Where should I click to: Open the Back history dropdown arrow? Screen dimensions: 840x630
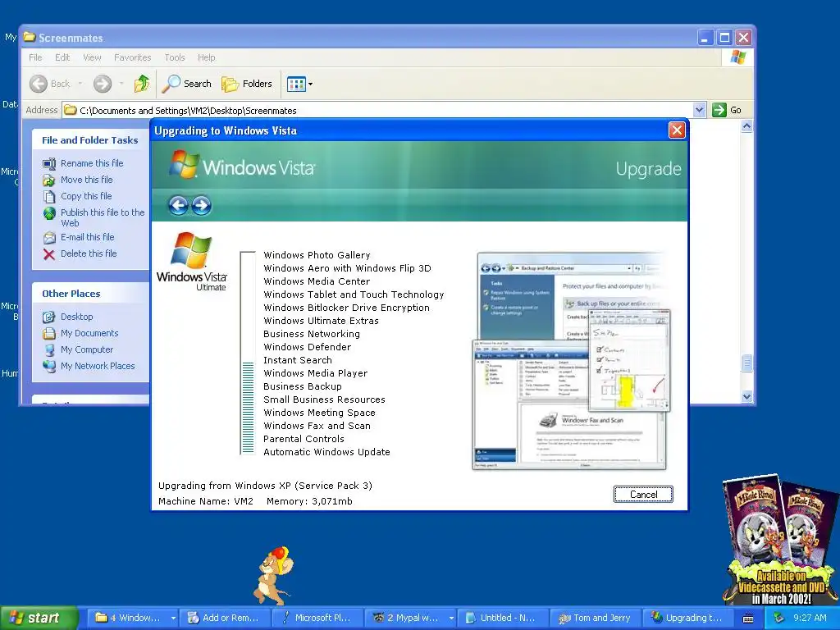point(80,84)
